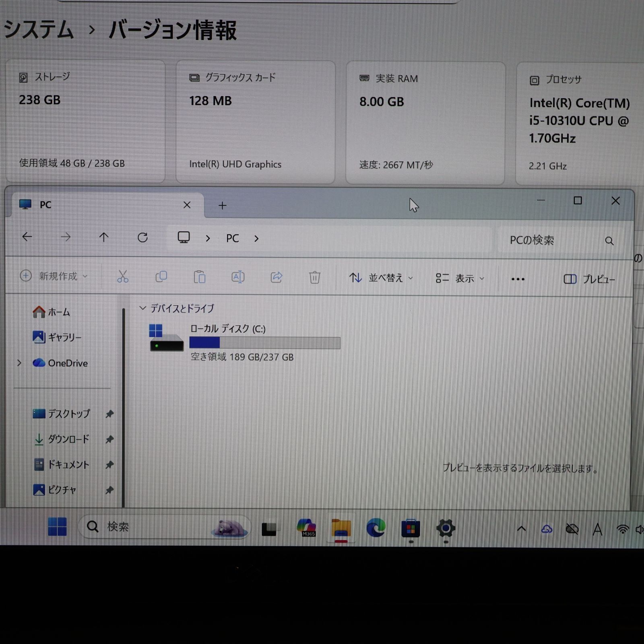The width and height of the screenshot is (644, 644).
Task: Select the Copy icon in Explorer toolbar
Action: point(161,277)
